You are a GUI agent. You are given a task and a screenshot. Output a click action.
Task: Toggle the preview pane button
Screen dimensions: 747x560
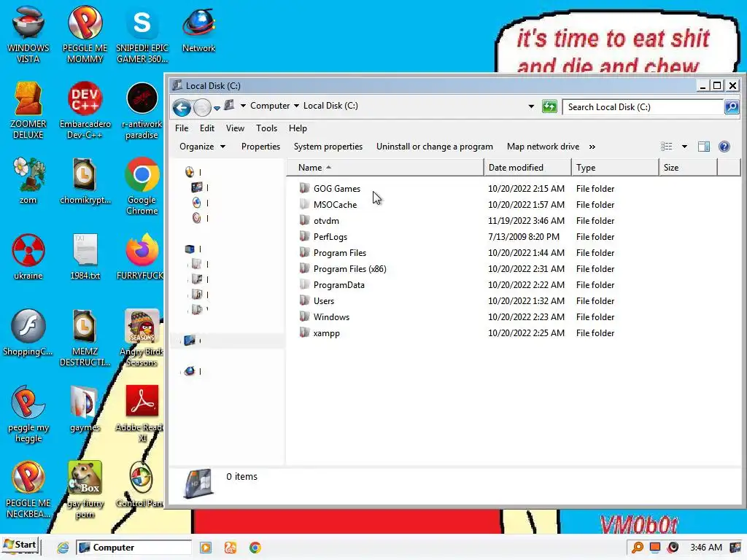(x=704, y=147)
